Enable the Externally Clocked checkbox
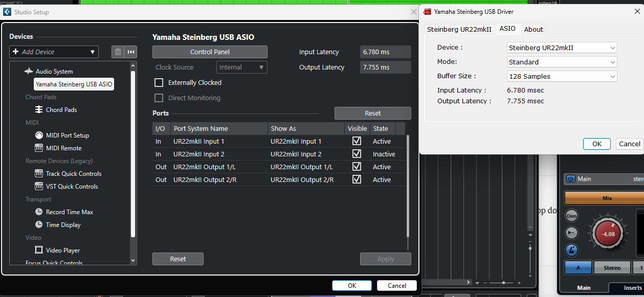Screen dimensions: 644x297 [x=159, y=82]
